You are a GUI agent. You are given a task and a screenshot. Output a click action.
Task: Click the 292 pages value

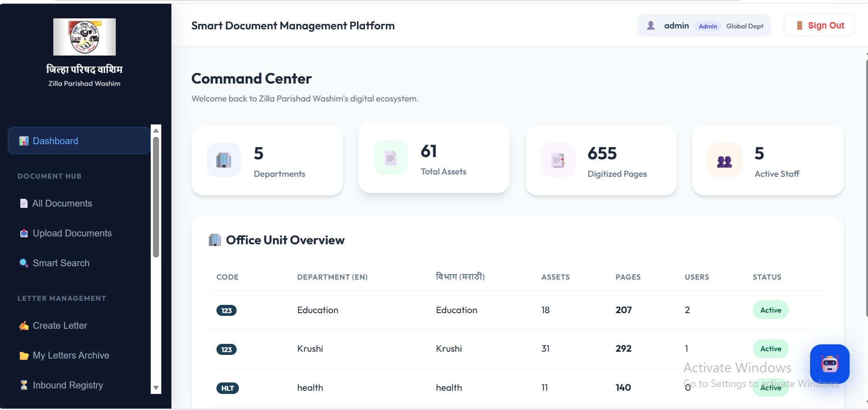click(x=624, y=348)
